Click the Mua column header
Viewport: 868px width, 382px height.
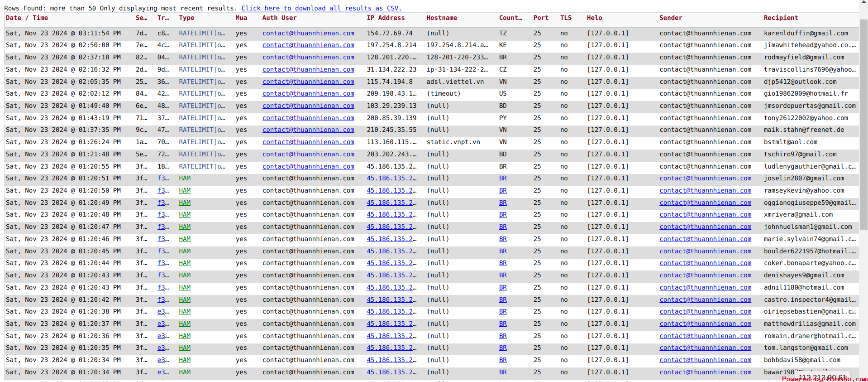241,18
